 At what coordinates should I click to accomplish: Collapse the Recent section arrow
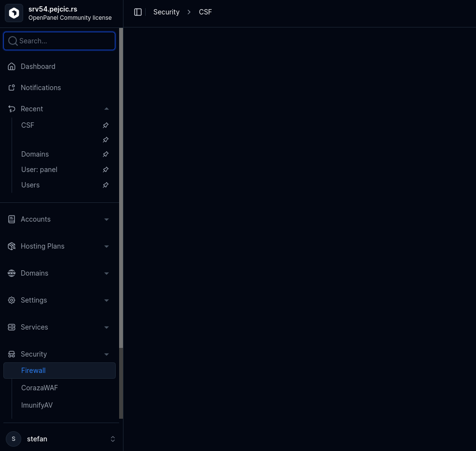(x=107, y=109)
